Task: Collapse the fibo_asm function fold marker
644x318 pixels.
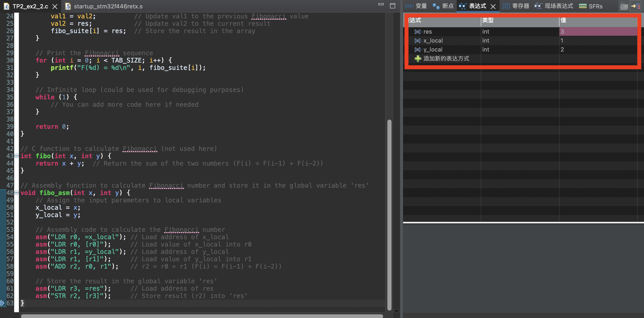Action: [x=17, y=193]
